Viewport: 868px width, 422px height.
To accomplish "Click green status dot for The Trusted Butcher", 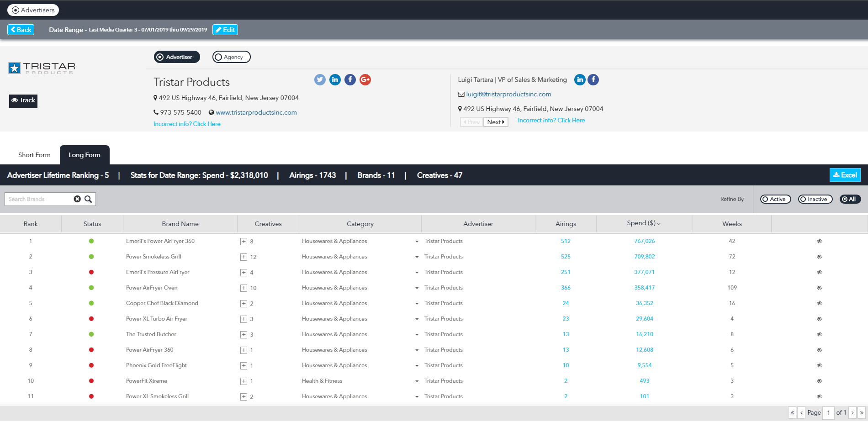I will pos(91,334).
